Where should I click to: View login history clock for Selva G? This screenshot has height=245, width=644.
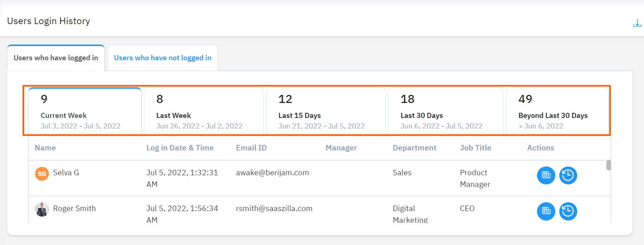coord(568,175)
